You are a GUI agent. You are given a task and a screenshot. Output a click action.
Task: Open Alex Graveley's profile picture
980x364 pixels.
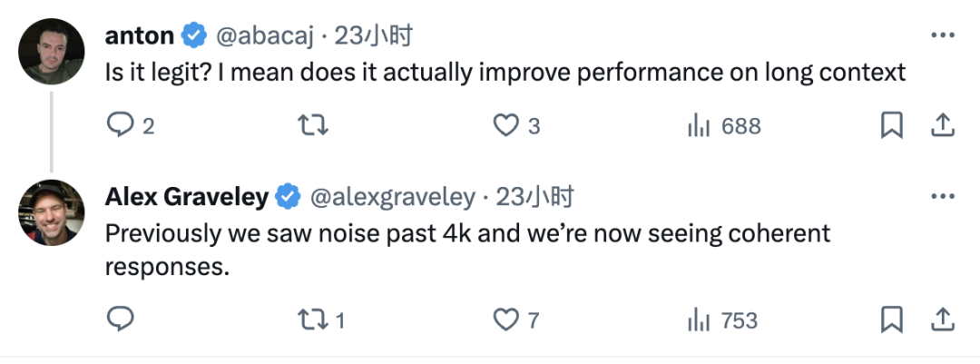pyautogui.click(x=52, y=213)
